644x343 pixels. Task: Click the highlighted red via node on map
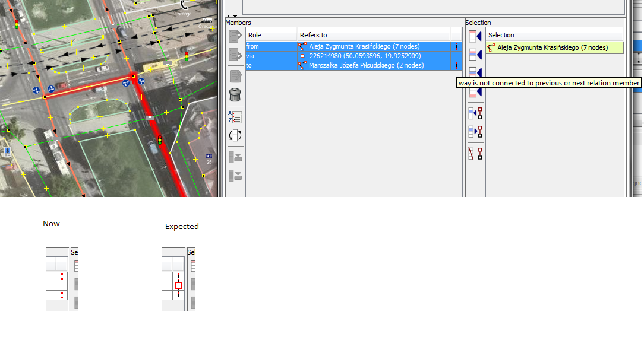pos(134,77)
